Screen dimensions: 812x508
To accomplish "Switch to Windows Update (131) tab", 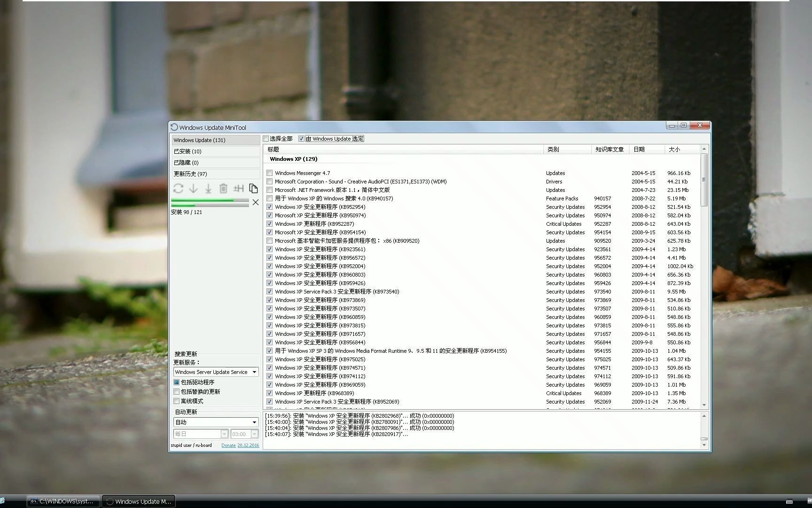I will click(x=216, y=140).
